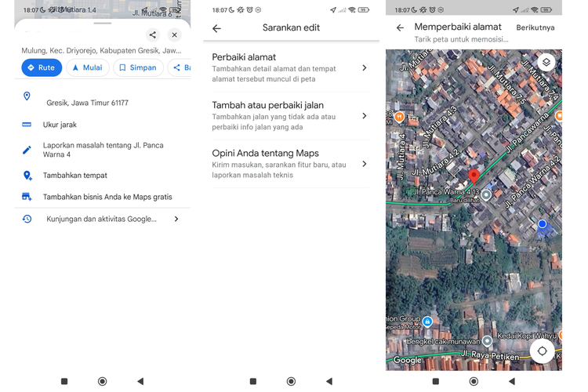
Task: Open the Perbaiki alamat option
Action: (291, 68)
